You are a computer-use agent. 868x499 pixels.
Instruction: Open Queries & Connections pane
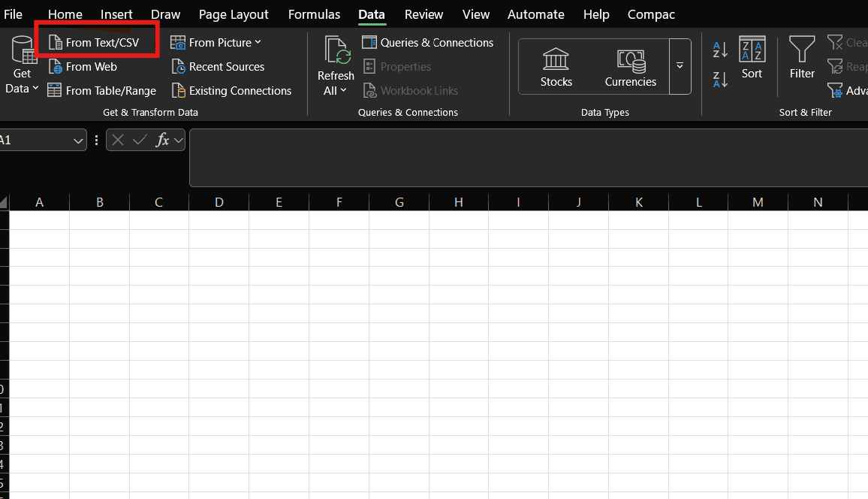click(x=427, y=43)
